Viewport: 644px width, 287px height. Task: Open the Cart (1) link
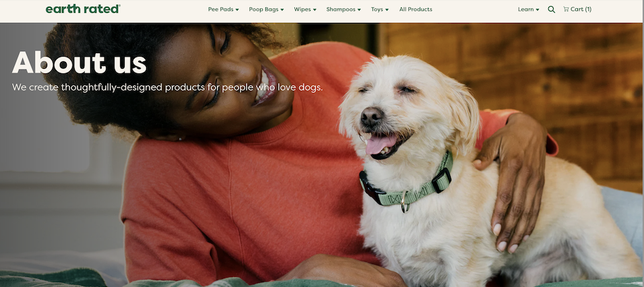pyautogui.click(x=577, y=9)
